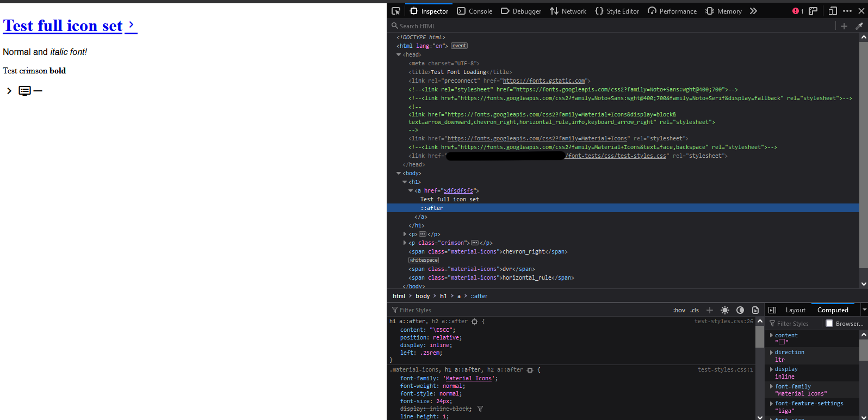Select the body breadcrumb
This screenshot has height=420, width=868.
(423, 296)
